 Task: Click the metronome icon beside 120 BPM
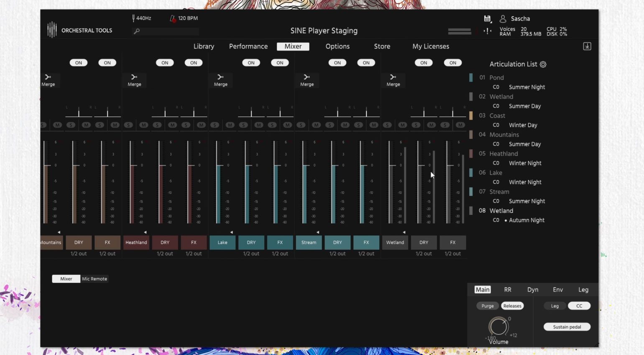tap(173, 18)
